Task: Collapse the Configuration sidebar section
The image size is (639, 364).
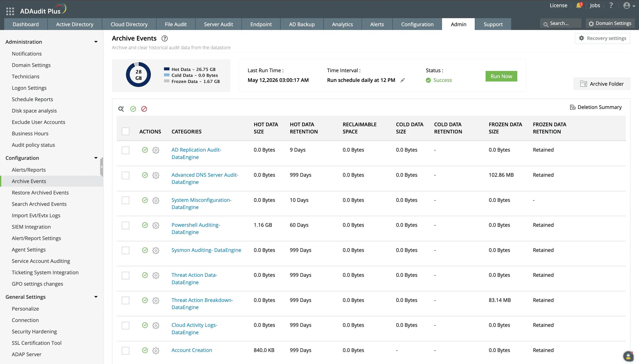Action: [96, 158]
